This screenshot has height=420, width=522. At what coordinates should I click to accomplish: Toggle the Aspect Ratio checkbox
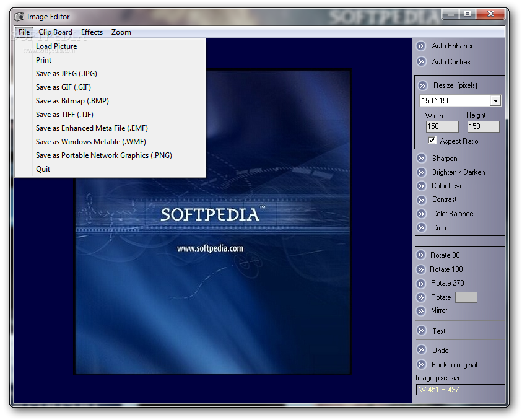point(432,141)
